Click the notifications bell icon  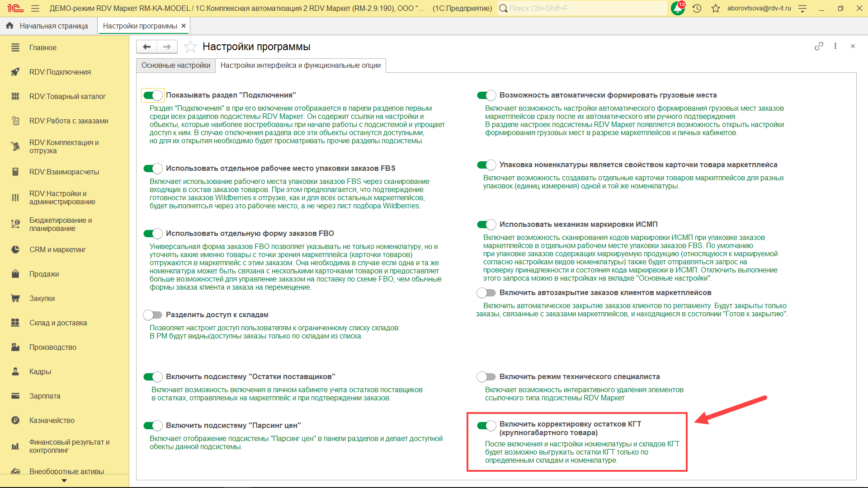tap(678, 8)
